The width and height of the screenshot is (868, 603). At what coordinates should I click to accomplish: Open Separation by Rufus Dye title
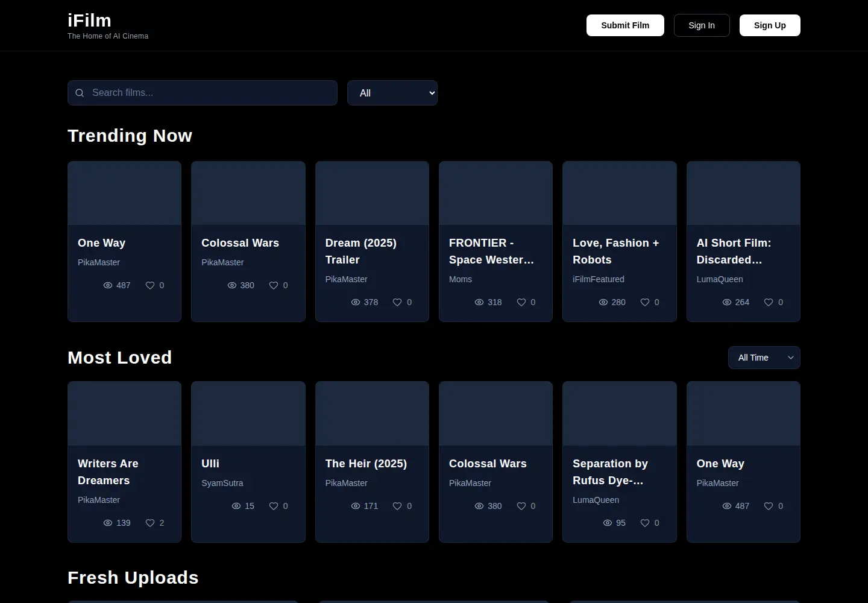(x=610, y=472)
